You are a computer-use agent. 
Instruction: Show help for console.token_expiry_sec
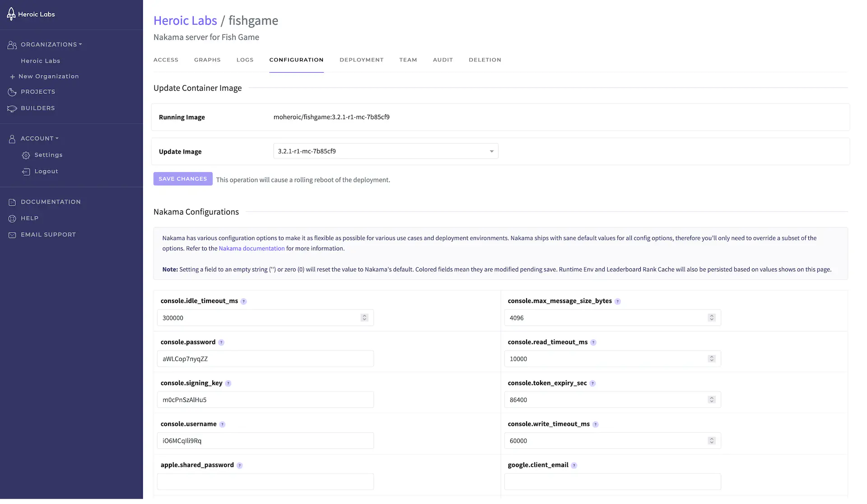click(x=592, y=383)
